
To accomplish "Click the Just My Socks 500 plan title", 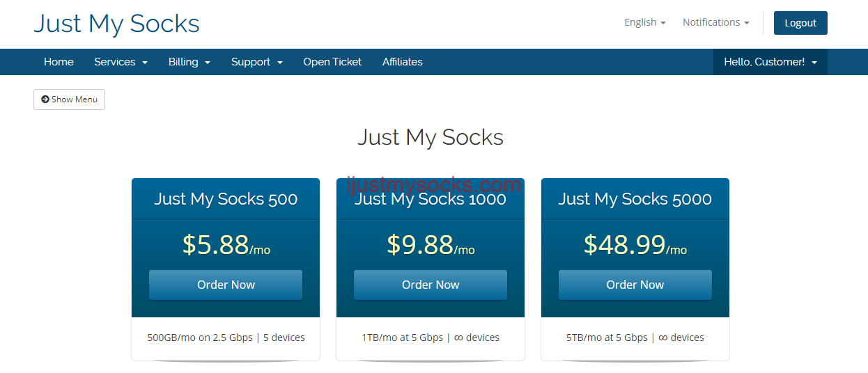I will [x=226, y=199].
